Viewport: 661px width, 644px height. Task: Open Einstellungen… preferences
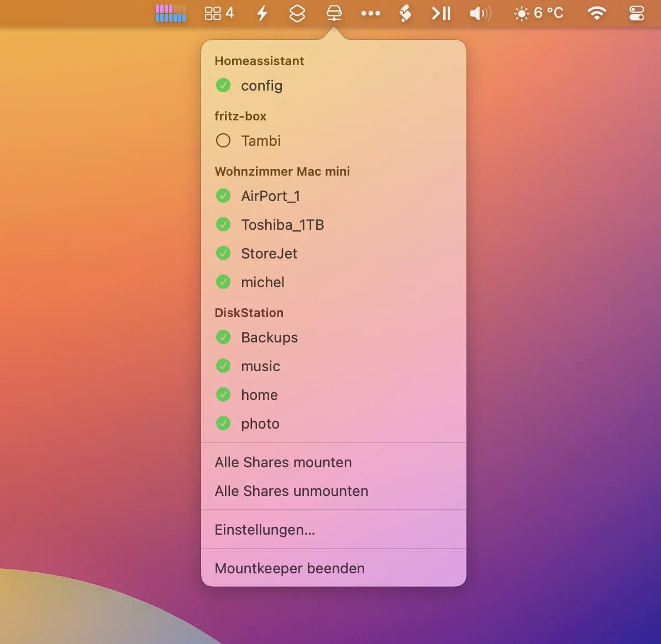pos(265,530)
